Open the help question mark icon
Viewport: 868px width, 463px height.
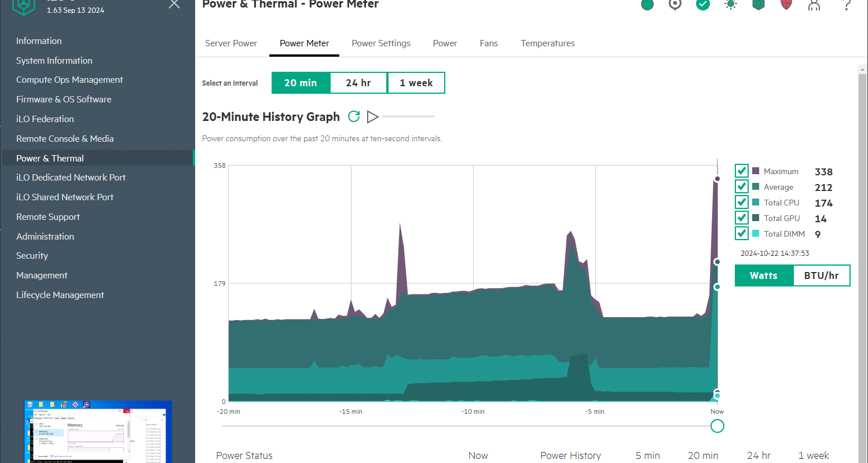click(846, 5)
